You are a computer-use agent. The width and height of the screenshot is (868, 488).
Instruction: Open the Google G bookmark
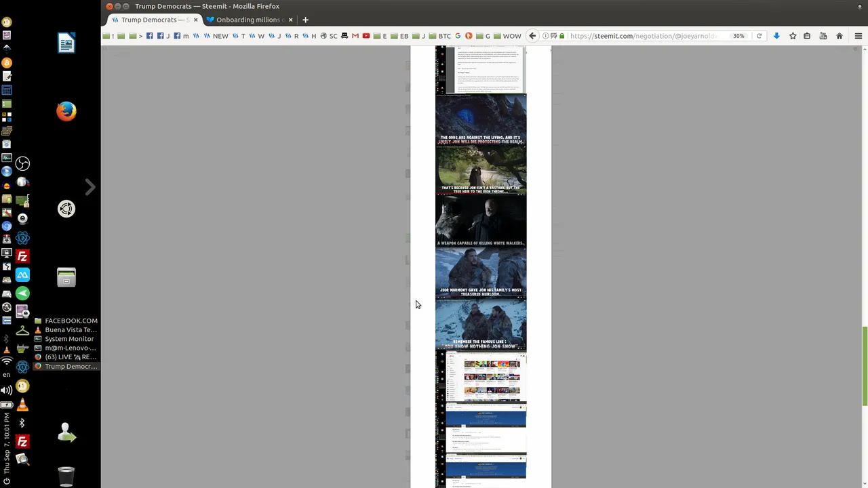[x=458, y=36]
